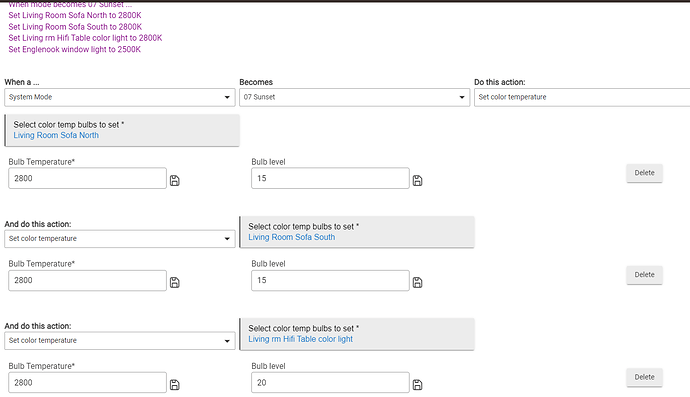Open the 07 Sunset Becomes dropdown
The height and width of the screenshot is (397, 690).
(354, 97)
